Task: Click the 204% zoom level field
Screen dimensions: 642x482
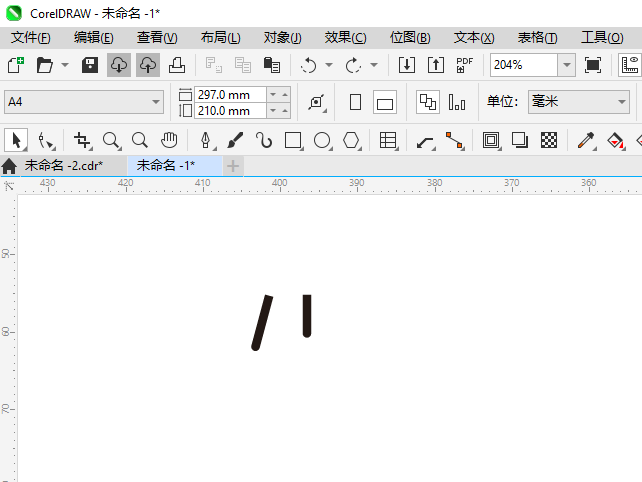Action: (524, 65)
